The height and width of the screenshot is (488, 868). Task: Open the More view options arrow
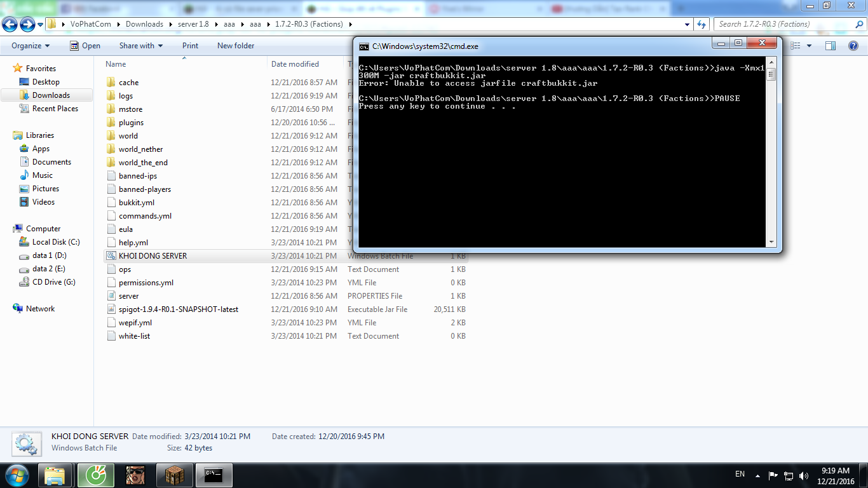[809, 46]
